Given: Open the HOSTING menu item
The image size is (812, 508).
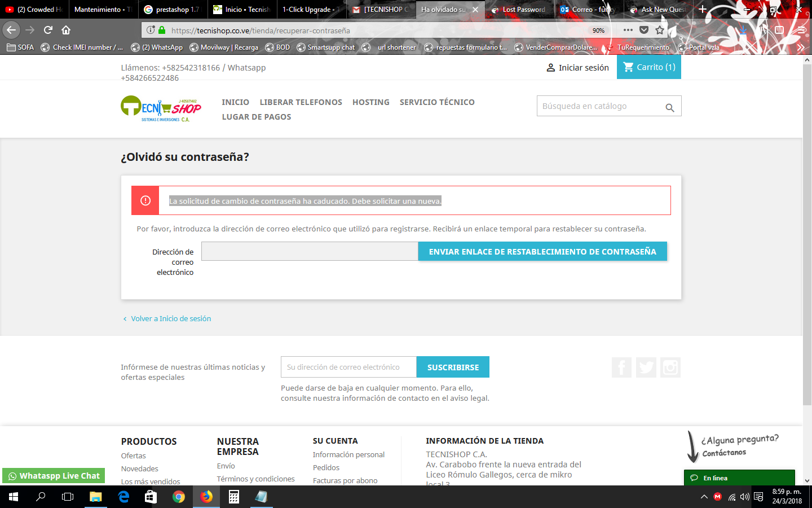Looking at the screenshot, I should (371, 102).
